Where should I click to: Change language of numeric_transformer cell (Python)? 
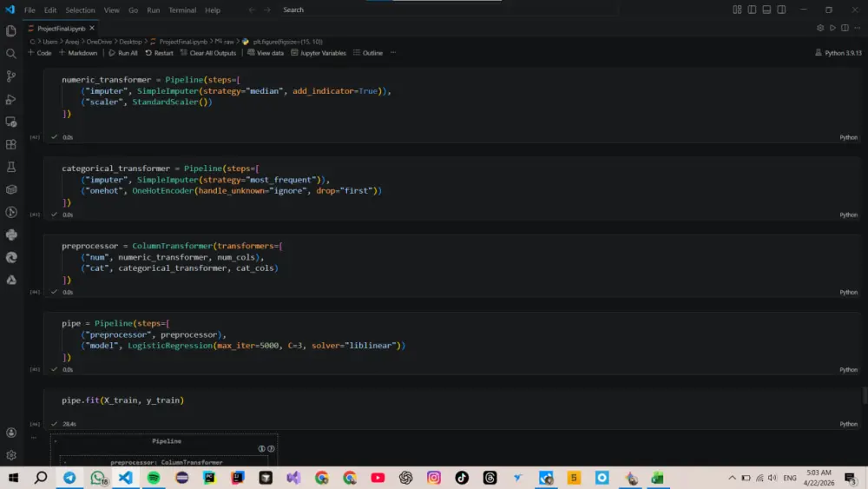(x=848, y=137)
